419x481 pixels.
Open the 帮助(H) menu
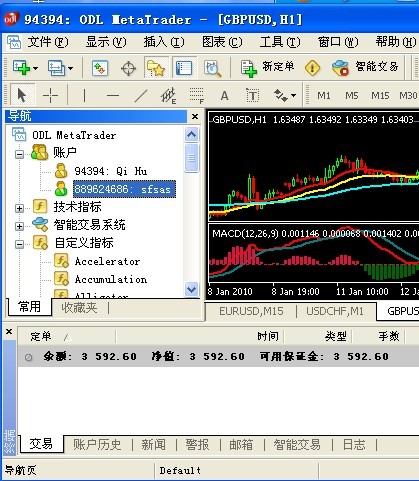pyautogui.click(x=396, y=42)
